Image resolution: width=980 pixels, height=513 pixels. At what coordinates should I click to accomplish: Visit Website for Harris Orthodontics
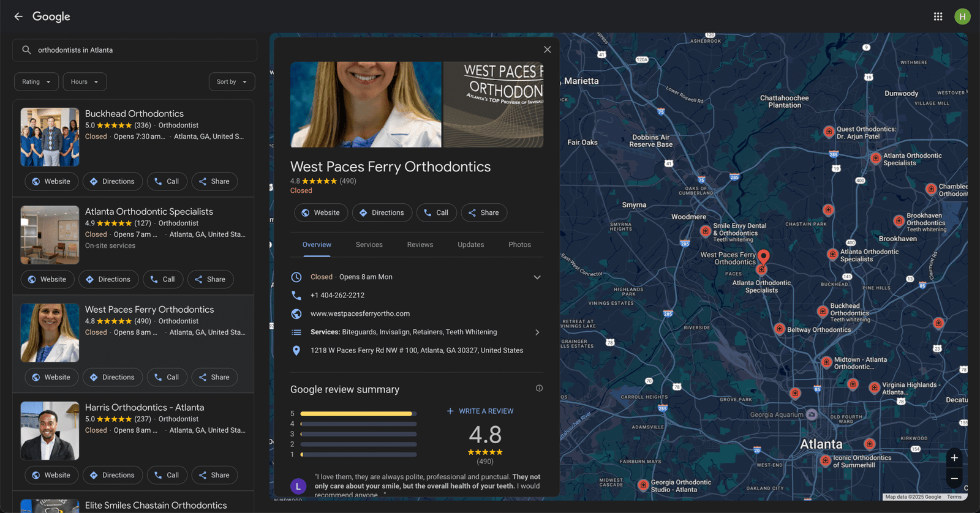click(x=51, y=475)
